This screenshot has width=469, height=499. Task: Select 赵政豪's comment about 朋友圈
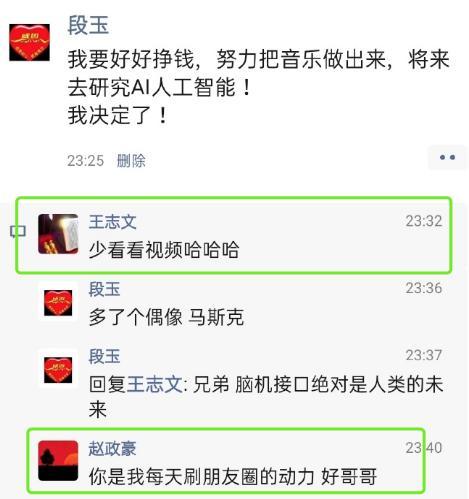[x=233, y=476]
